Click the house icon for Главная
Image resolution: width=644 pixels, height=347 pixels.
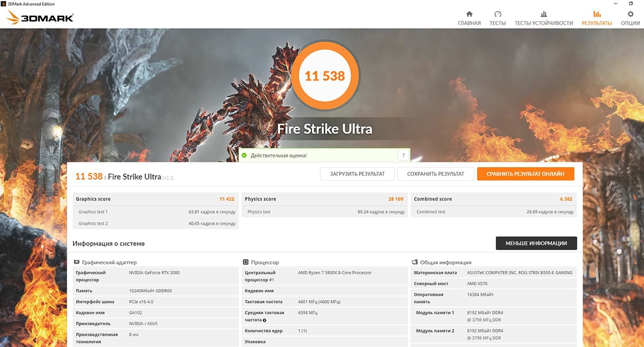(x=469, y=14)
